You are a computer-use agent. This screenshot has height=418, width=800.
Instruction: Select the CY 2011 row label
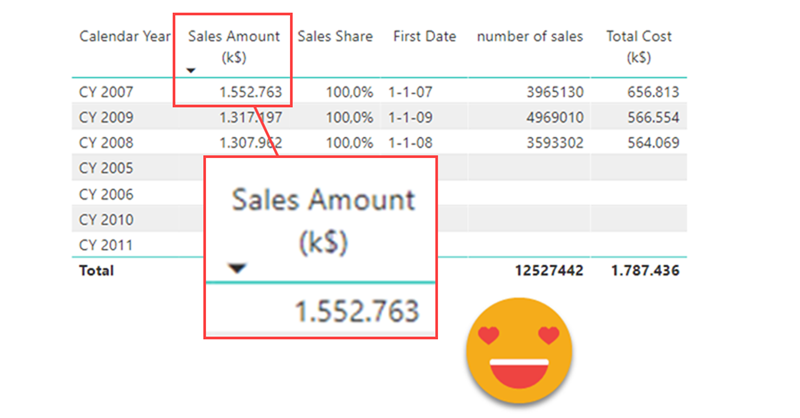coord(106,245)
